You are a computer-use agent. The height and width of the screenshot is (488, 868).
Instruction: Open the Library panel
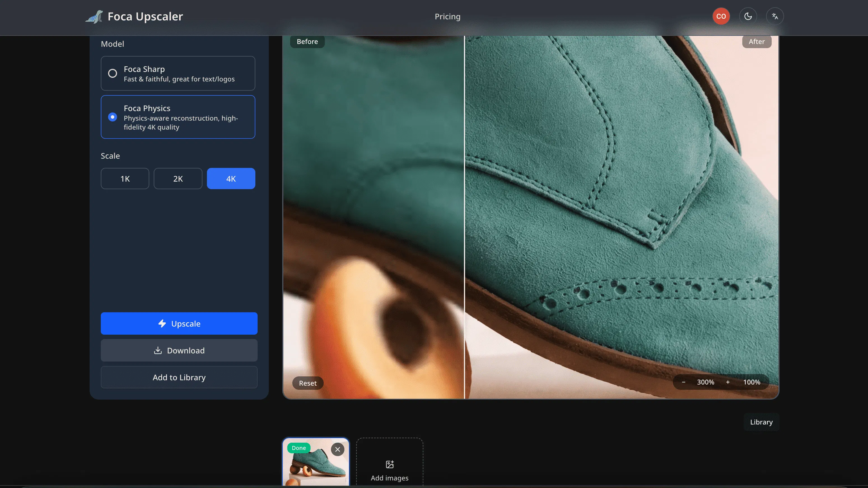click(761, 422)
